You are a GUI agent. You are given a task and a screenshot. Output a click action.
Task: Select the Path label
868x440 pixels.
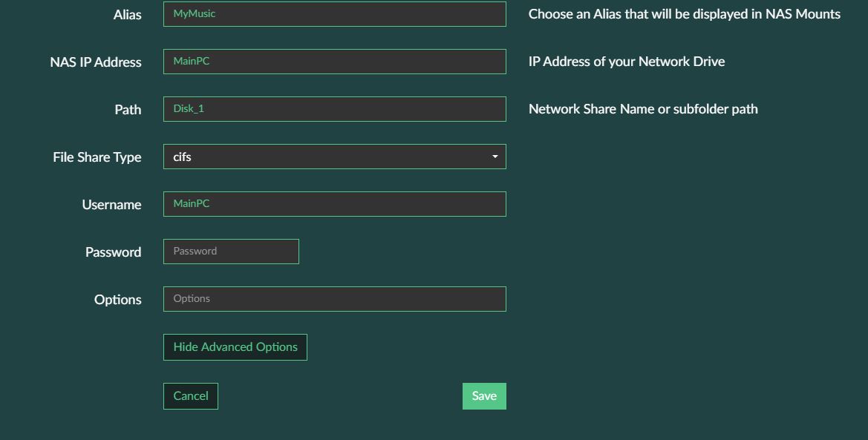pos(128,110)
